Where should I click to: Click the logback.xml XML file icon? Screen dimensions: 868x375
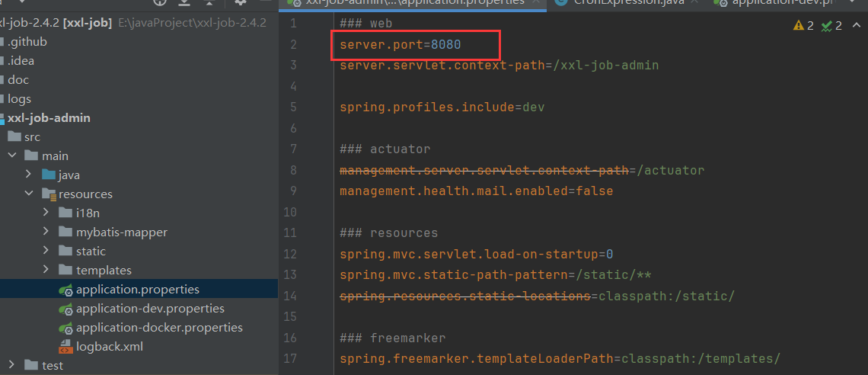pyautogui.click(x=66, y=348)
